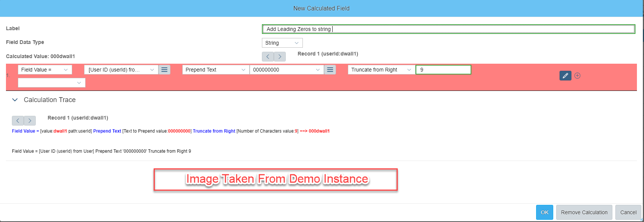Open the Prepend Text operation dropdown

(x=216, y=70)
